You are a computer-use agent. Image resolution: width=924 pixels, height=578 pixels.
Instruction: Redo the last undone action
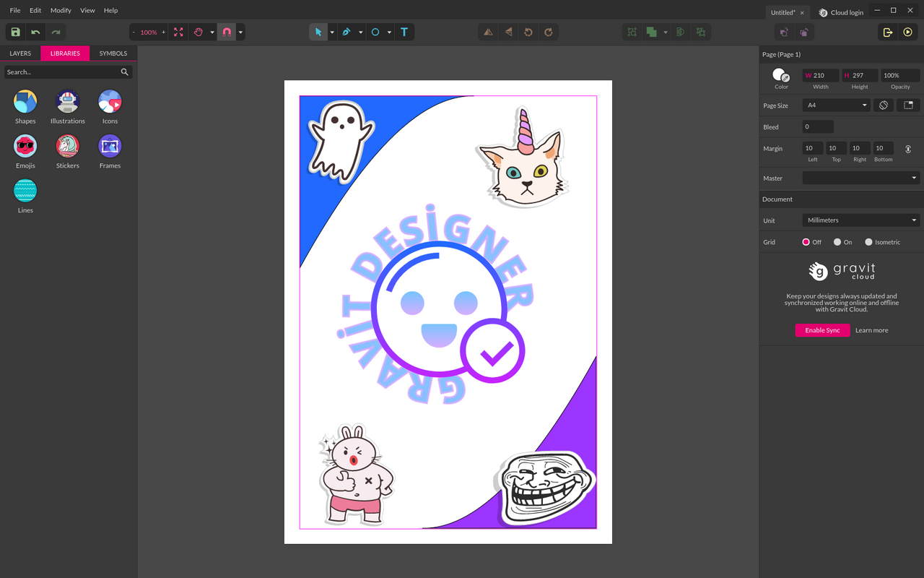pos(56,33)
